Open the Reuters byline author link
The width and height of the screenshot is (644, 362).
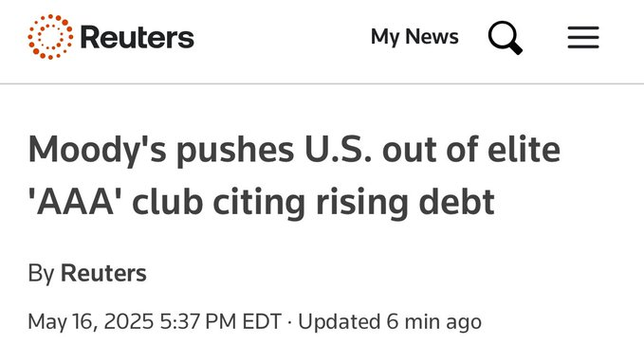click(103, 273)
